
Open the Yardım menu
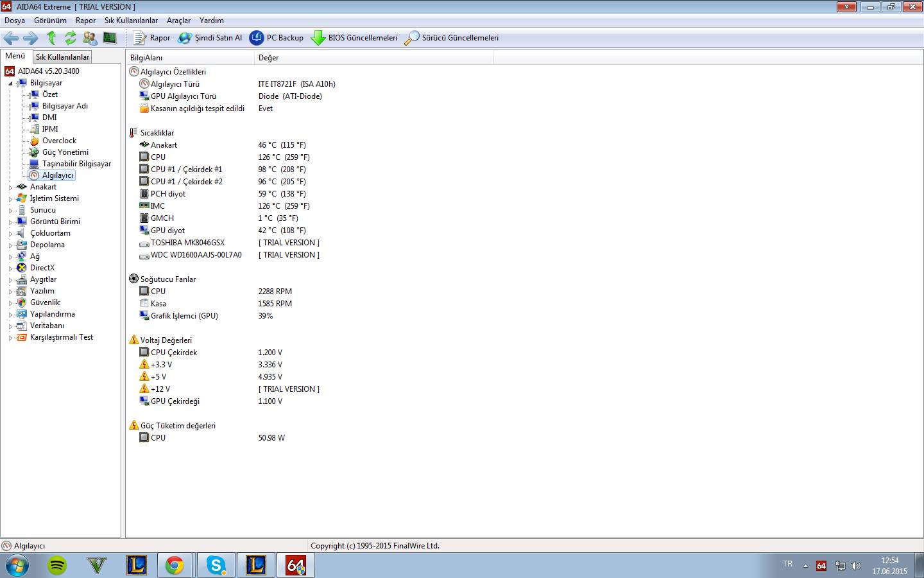pyautogui.click(x=211, y=21)
